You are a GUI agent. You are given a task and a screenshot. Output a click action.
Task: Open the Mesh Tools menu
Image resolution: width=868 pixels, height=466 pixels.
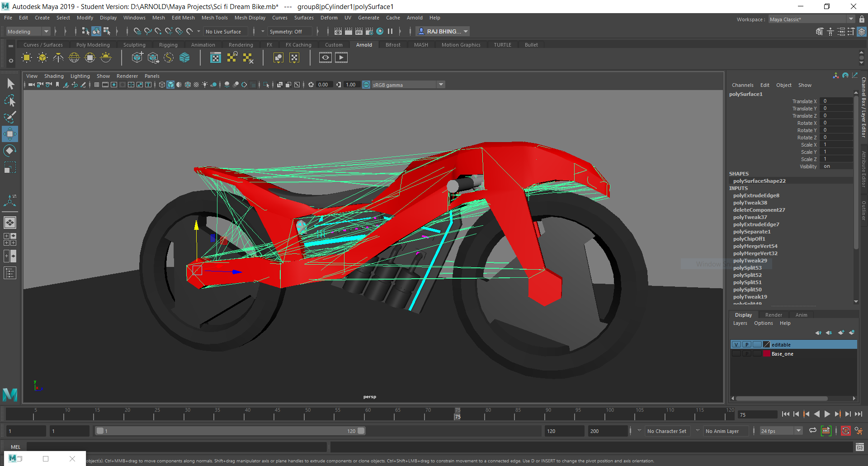tap(215, 18)
